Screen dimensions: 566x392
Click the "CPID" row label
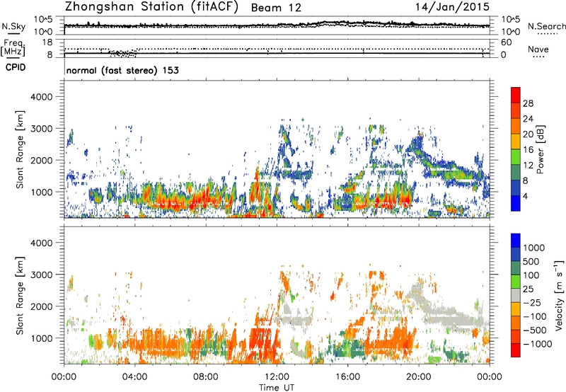[16, 67]
